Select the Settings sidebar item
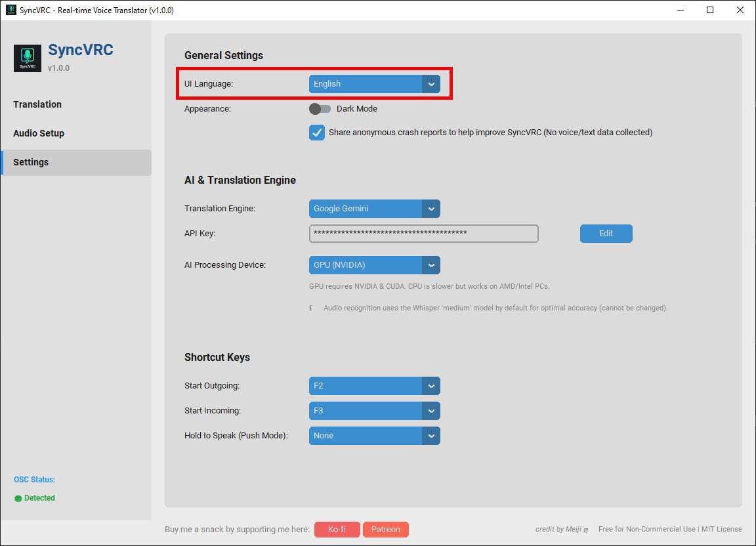 tap(76, 163)
